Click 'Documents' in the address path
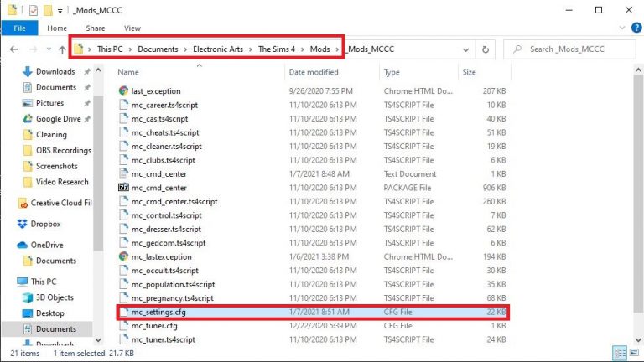 [158, 49]
